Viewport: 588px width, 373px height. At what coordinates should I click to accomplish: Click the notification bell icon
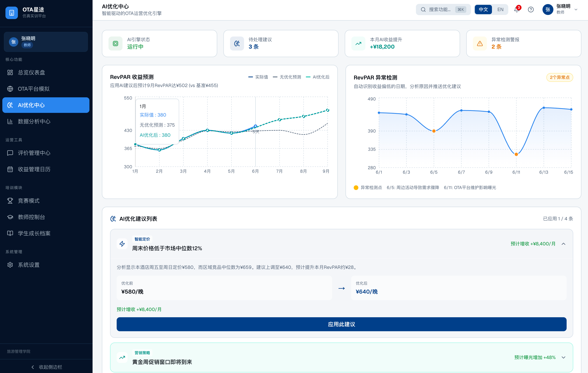pyautogui.click(x=516, y=10)
